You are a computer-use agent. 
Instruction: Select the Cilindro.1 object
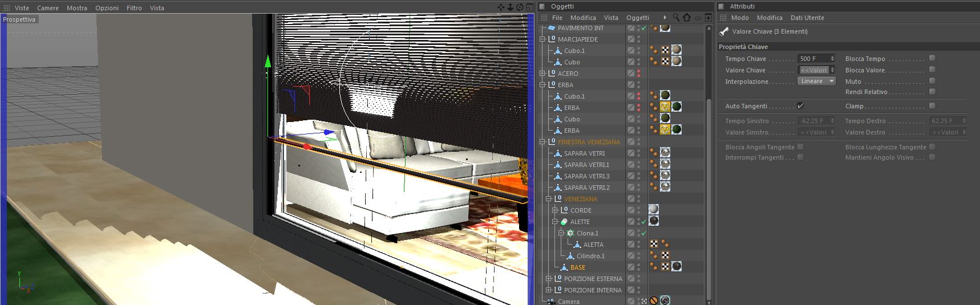point(590,256)
